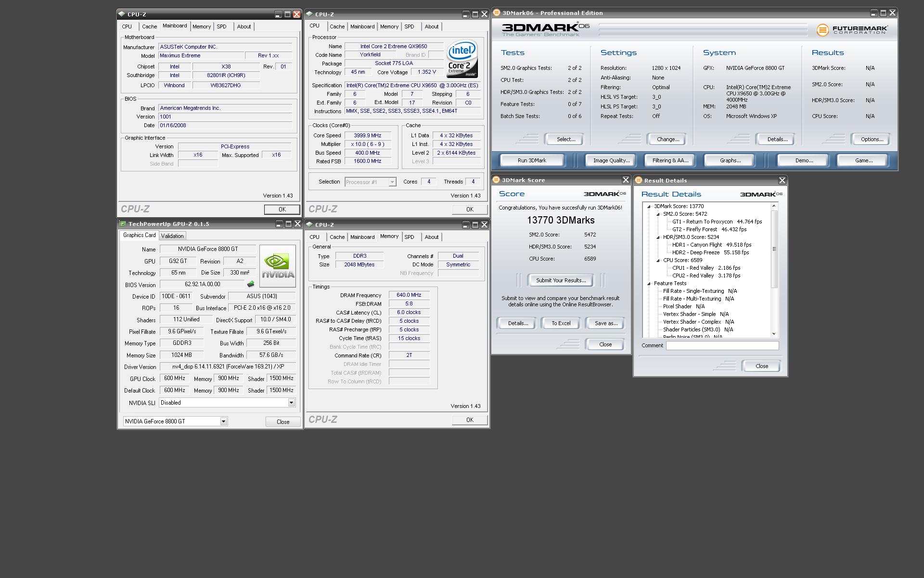The image size is (924, 578).
Task: Click Details button in 3DMark Score window
Action: (518, 323)
